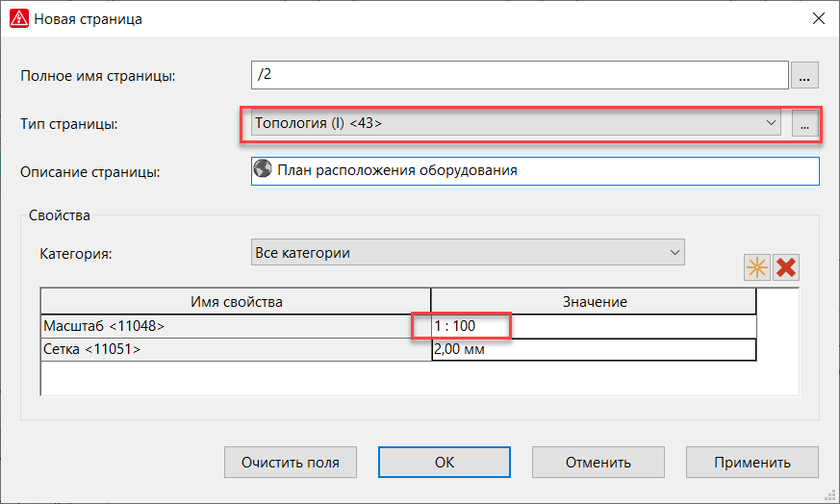Viewport: 840px width, 504px height.
Task: Select the Значение column header
Action: point(594,302)
